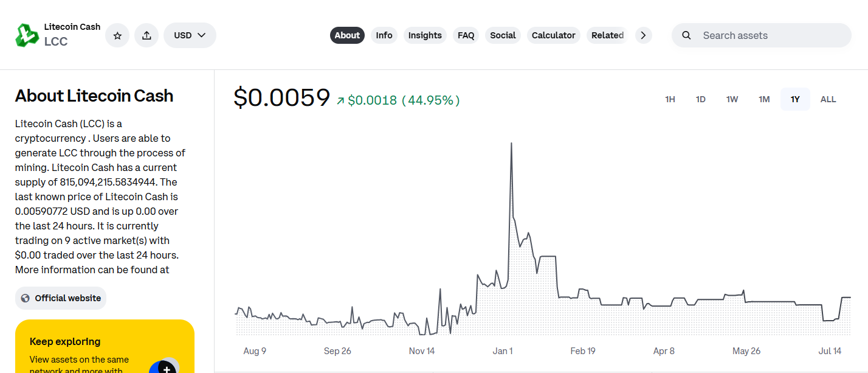Image resolution: width=868 pixels, height=373 pixels.
Task: Switch to the Calculator tab
Action: point(554,35)
